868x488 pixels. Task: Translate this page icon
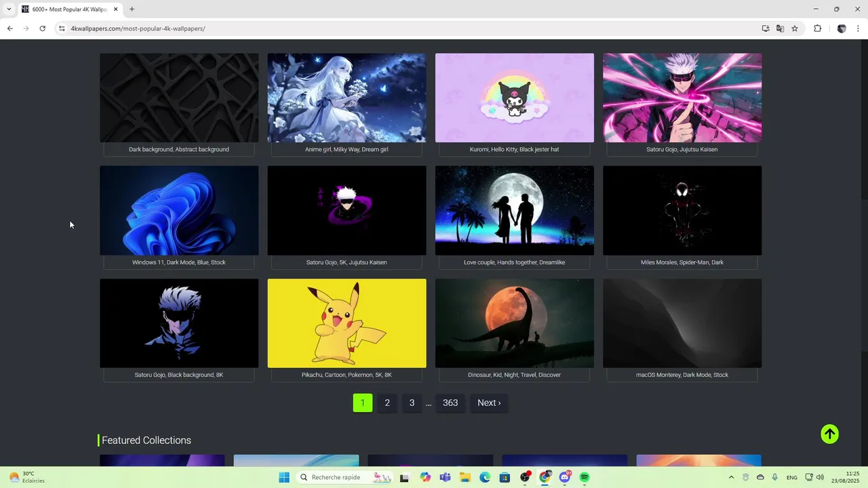pos(780,28)
